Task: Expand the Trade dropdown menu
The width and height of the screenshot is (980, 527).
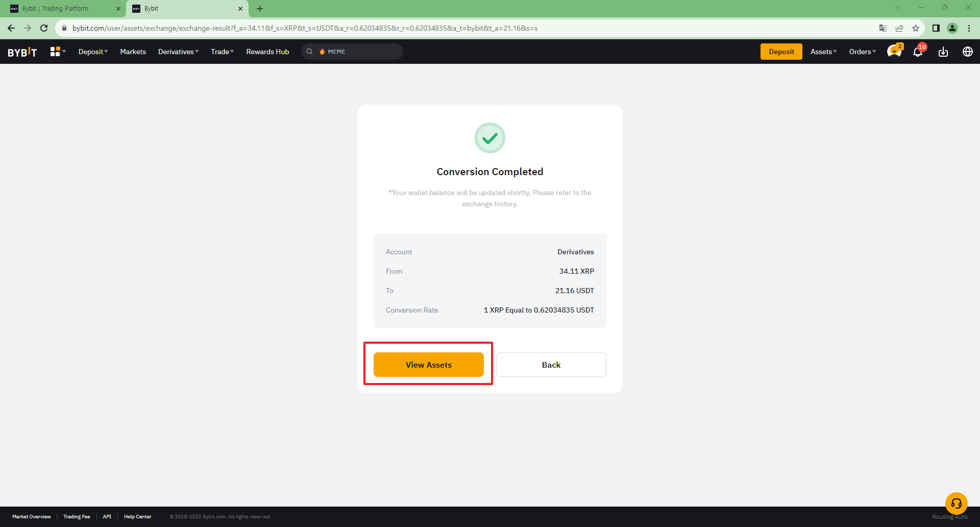Action: click(222, 52)
